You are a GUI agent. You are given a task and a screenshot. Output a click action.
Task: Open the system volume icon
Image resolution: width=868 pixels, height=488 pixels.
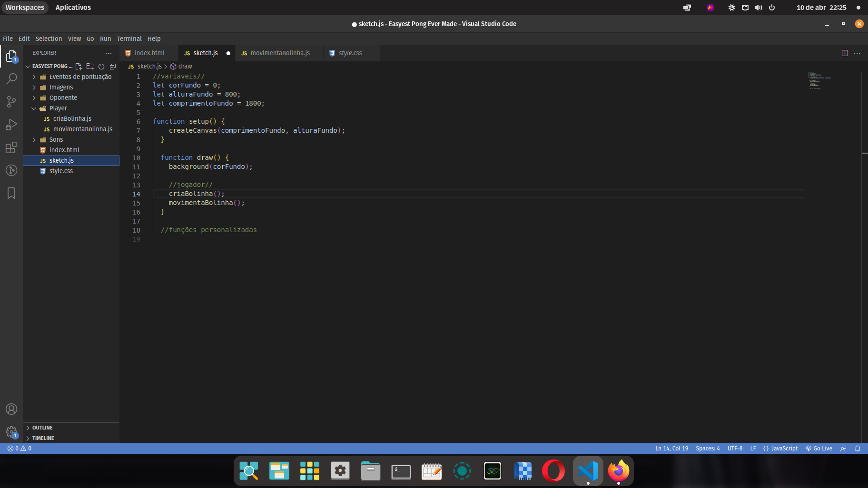pos(759,8)
